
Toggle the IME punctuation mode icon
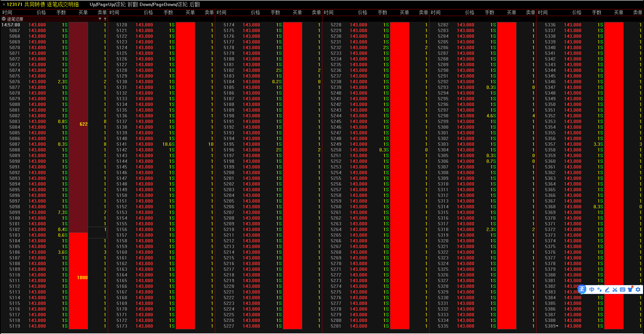click(x=599, y=290)
